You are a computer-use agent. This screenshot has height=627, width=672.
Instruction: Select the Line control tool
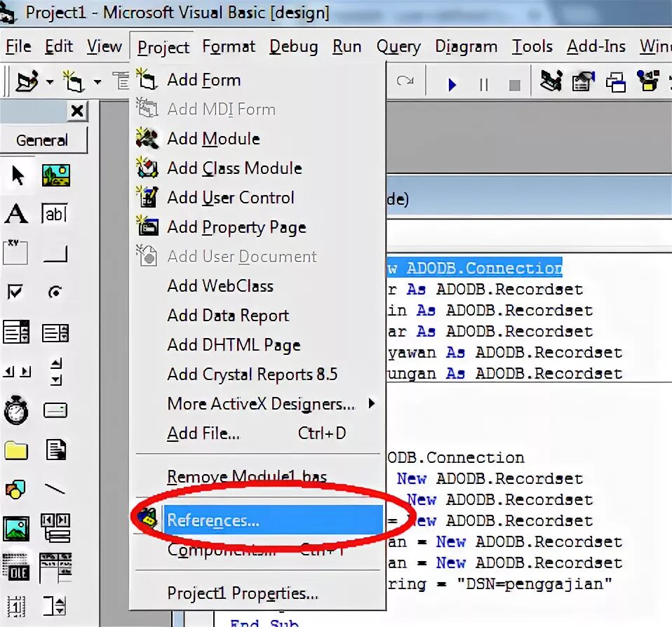55,488
